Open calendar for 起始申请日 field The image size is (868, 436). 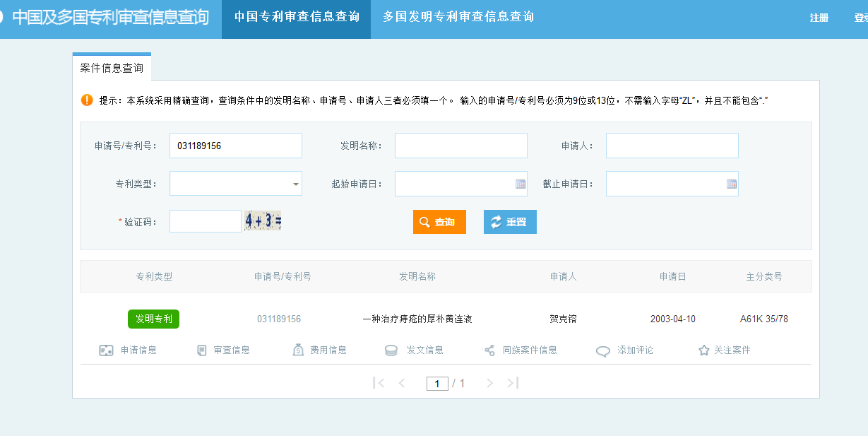(x=521, y=184)
